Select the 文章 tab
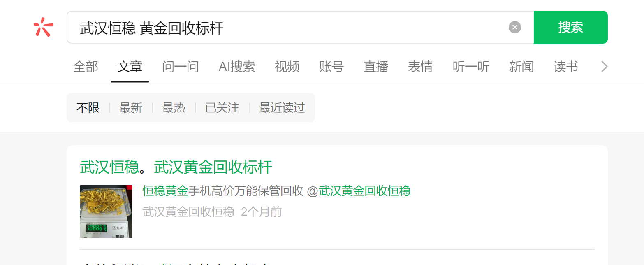 coord(130,66)
